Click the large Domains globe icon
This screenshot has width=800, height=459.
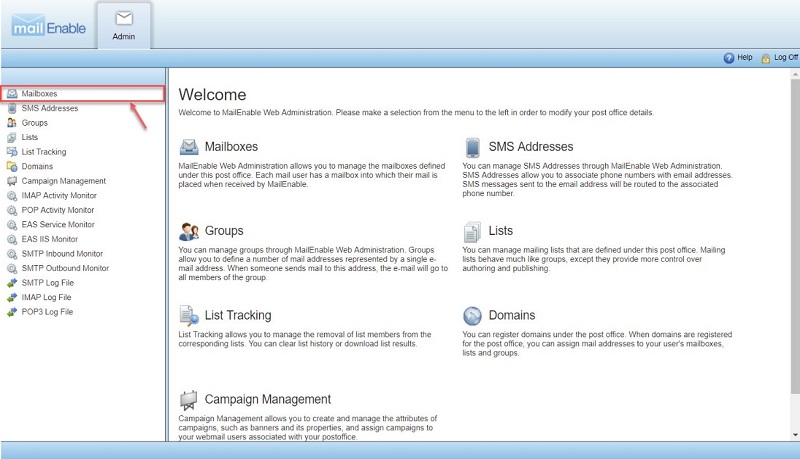(472, 316)
